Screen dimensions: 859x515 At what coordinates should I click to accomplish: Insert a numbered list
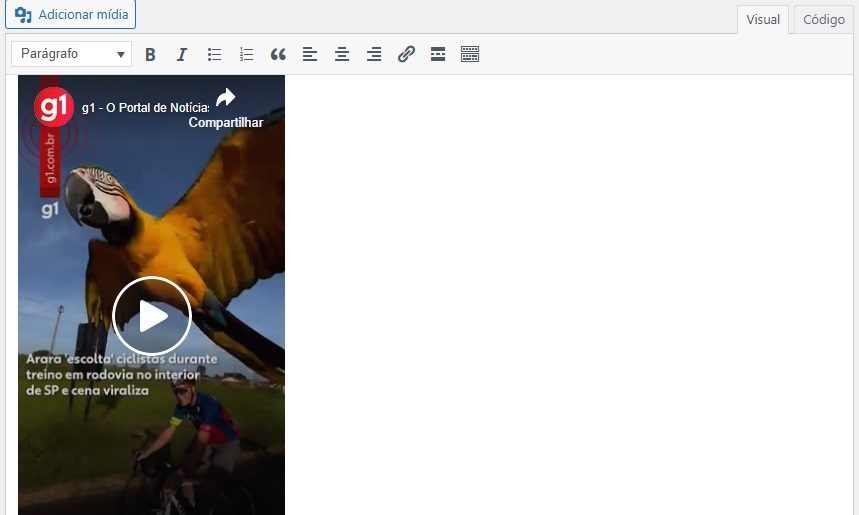[246, 55]
